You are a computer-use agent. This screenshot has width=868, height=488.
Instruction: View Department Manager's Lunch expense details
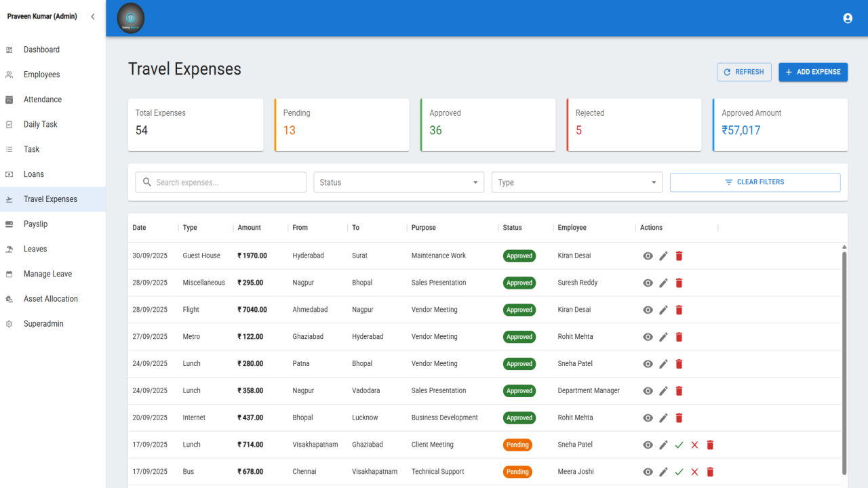point(648,391)
